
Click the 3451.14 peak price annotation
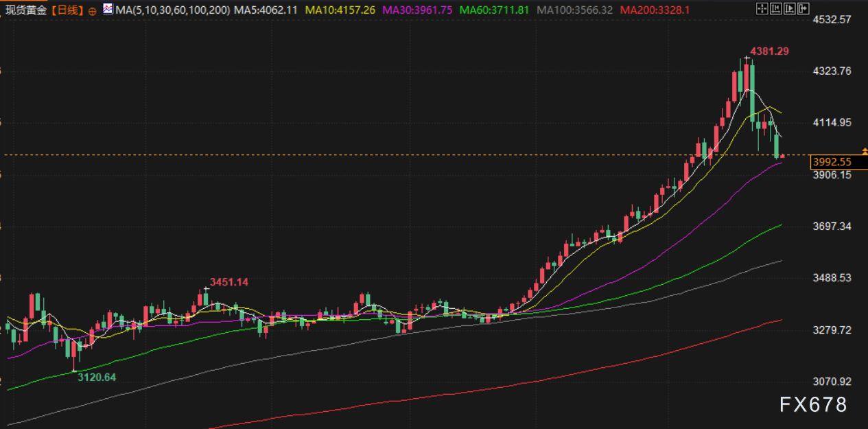[228, 282]
